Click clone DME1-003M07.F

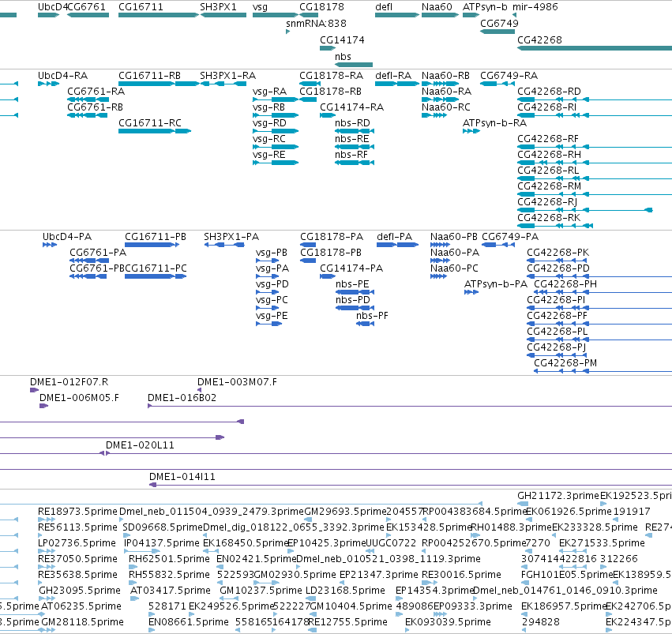(237, 381)
